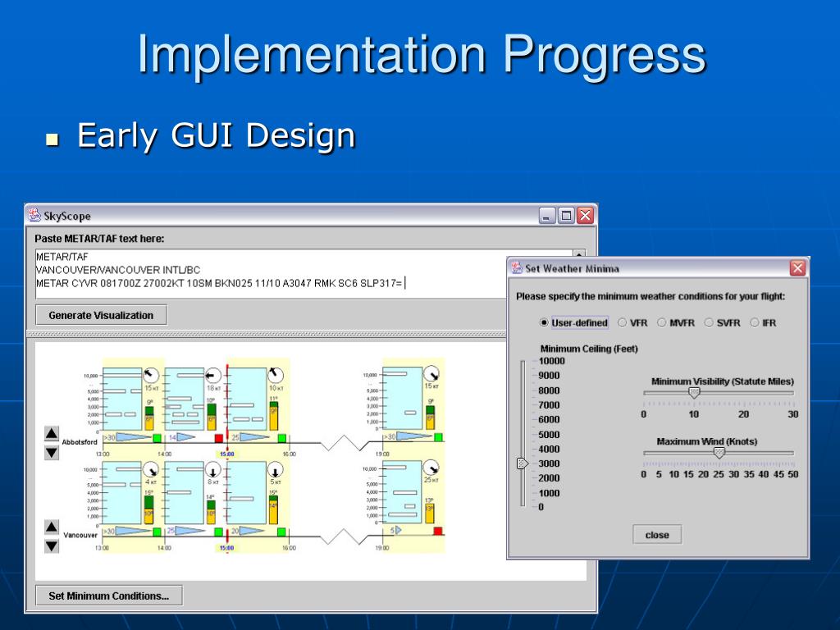Click the 5000 ceiling tick label
Image resolution: width=840 pixels, height=630 pixels.
click(x=549, y=435)
